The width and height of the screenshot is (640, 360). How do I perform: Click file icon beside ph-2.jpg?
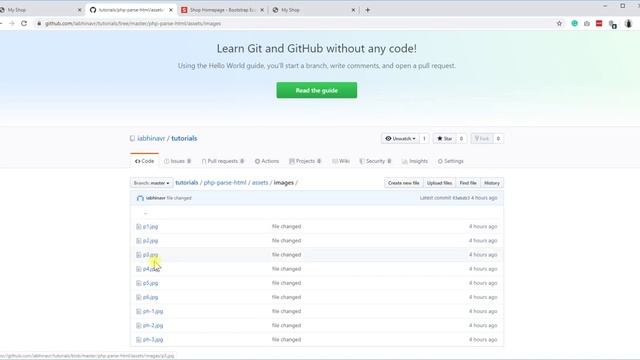(x=138, y=325)
